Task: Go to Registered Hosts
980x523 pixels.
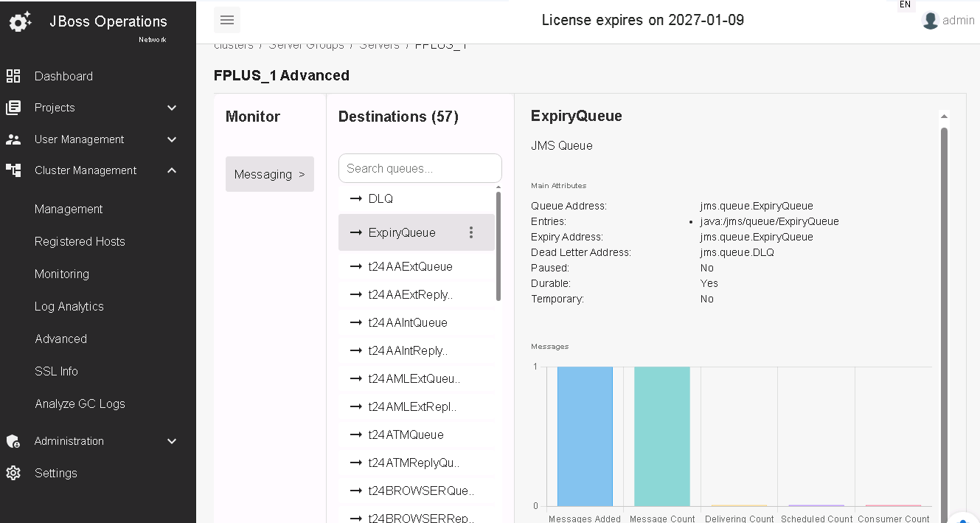Action: [x=80, y=242]
